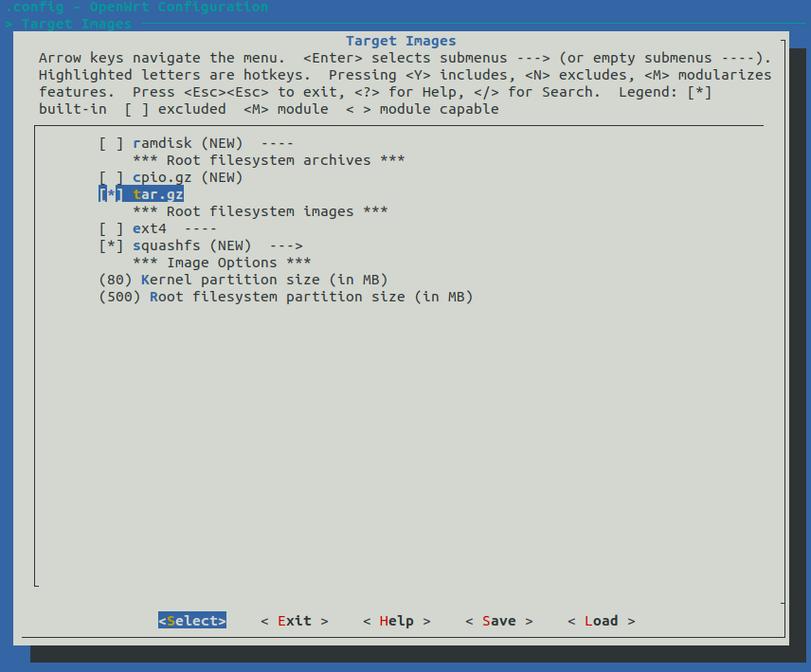The image size is (811, 672).
Task: Uncheck the tar.gz option checkbox
Action: coord(111,194)
